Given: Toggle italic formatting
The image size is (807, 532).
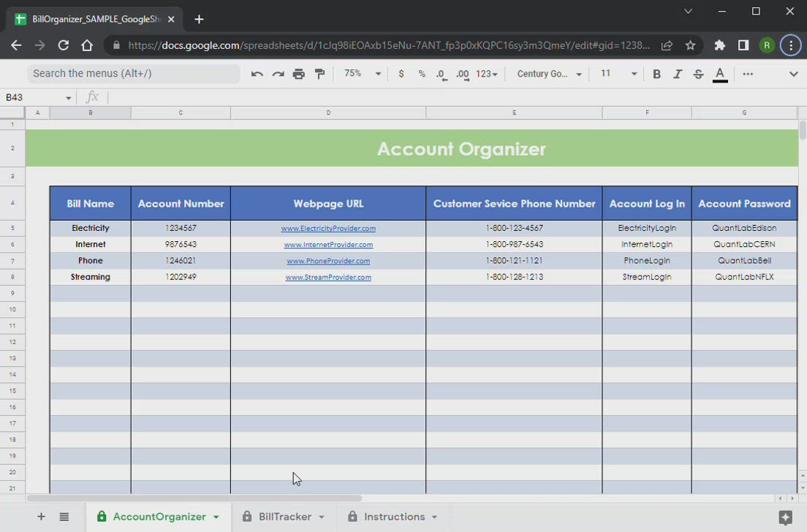Looking at the screenshot, I should tap(678, 74).
